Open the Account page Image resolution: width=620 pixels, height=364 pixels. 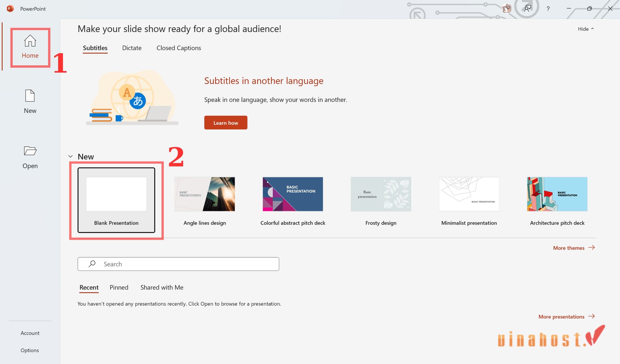[x=30, y=333]
